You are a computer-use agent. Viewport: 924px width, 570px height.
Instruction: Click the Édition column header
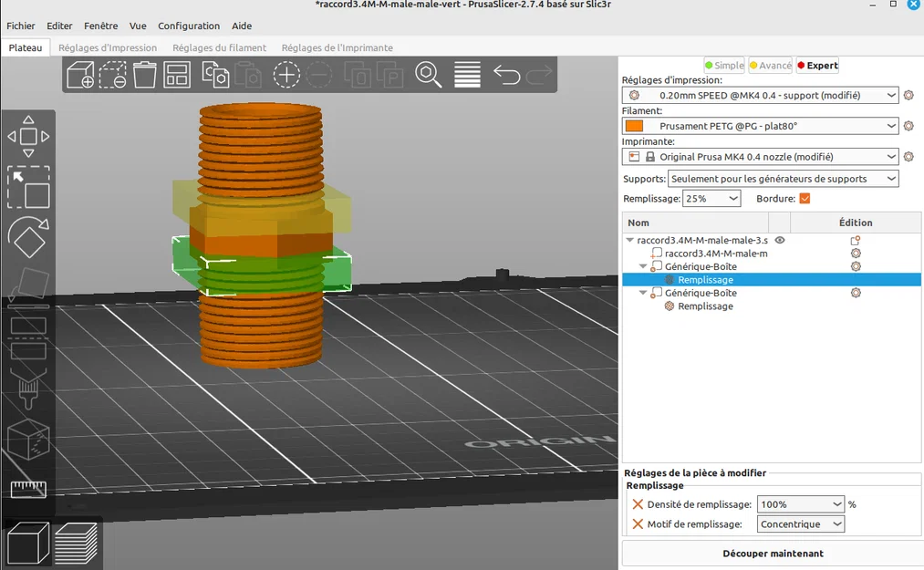pyautogui.click(x=856, y=223)
